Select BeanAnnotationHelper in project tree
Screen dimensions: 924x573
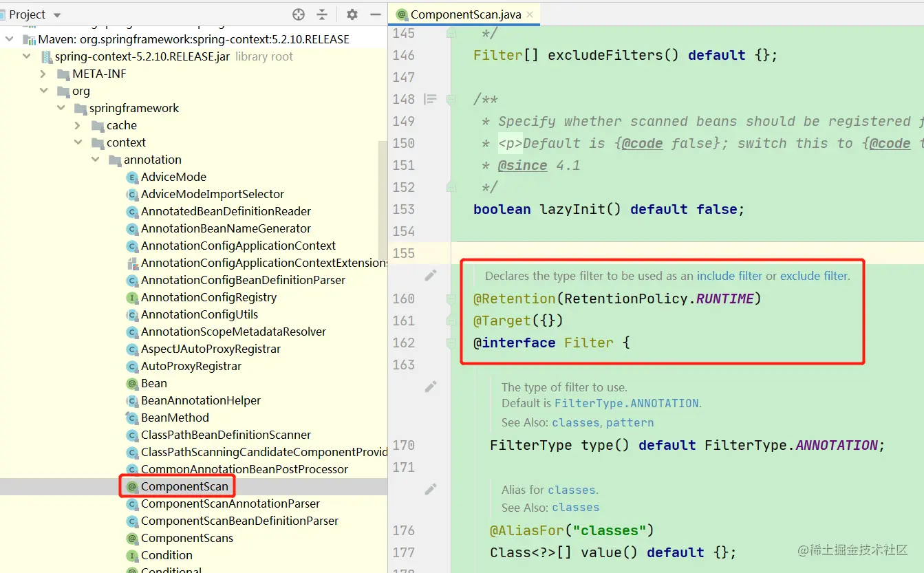pyautogui.click(x=201, y=400)
